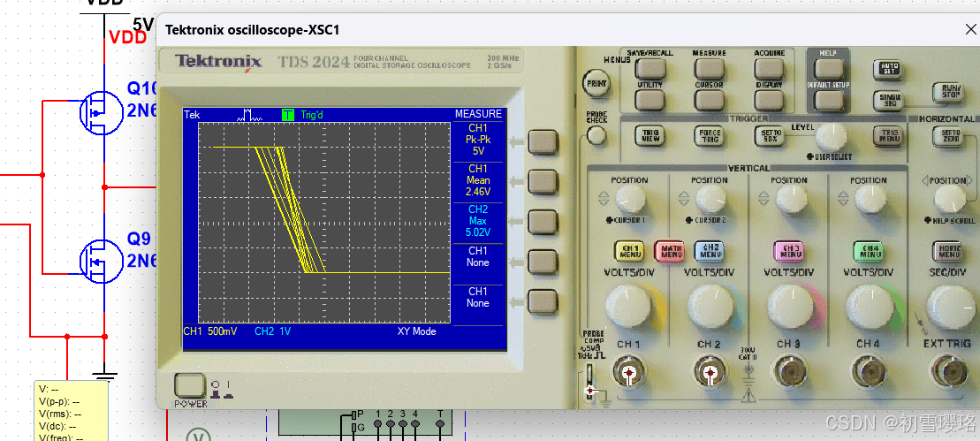The width and height of the screenshot is (980, 441).
Task: Toggle the green CH4 MENU button
Action: point(869,251)
